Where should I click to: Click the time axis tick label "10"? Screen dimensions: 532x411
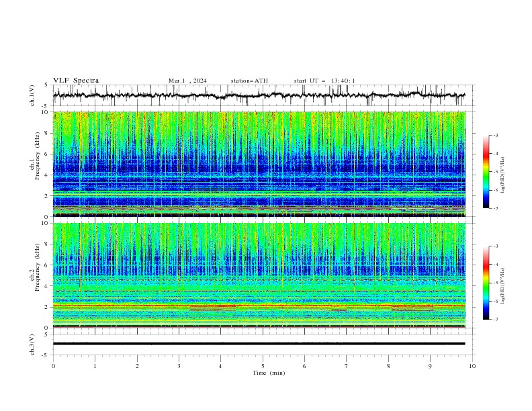pos(472,366)
